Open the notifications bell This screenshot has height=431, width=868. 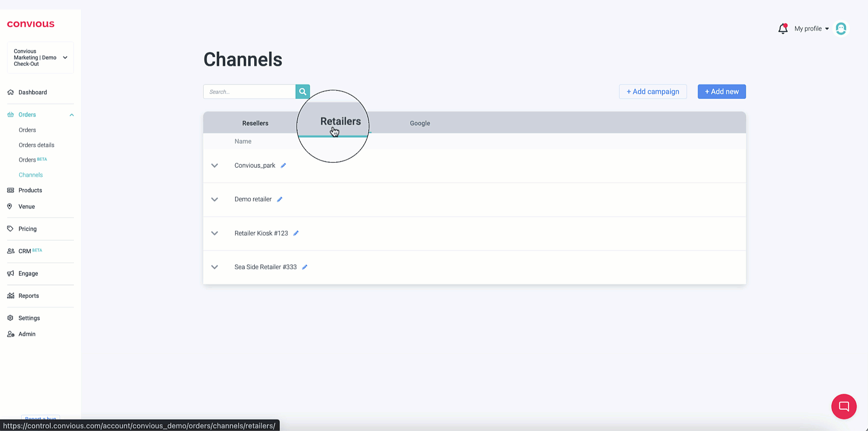click(x=783, y=29)
